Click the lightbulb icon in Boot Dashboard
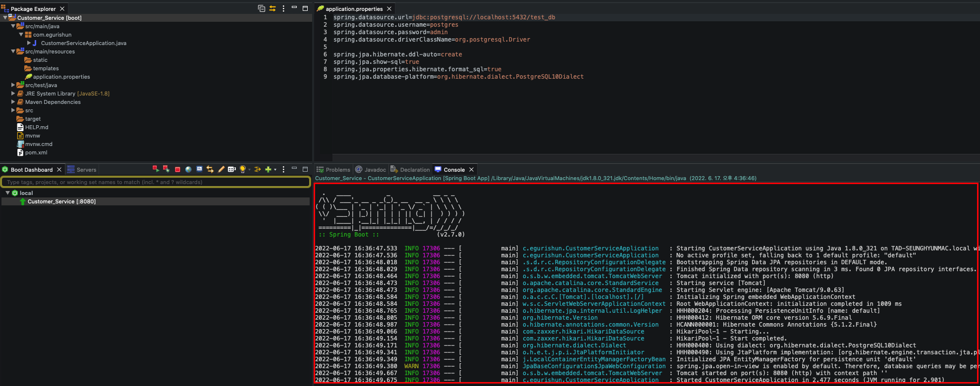 (x=243, y=169)
